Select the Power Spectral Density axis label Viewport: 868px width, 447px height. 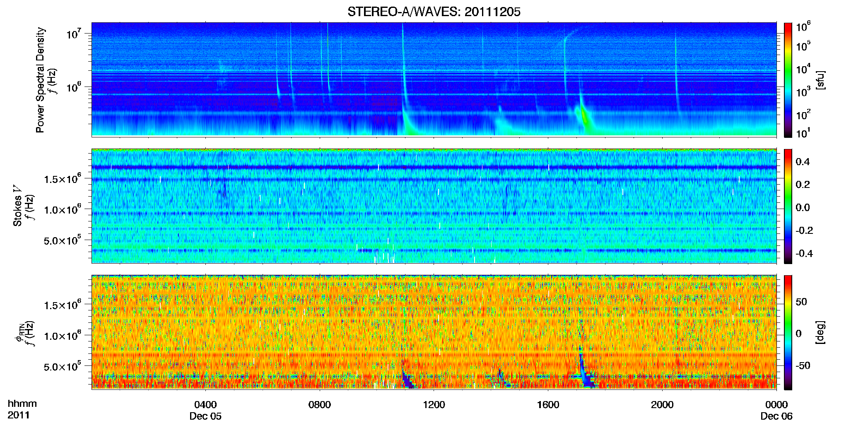coord(40,80)
